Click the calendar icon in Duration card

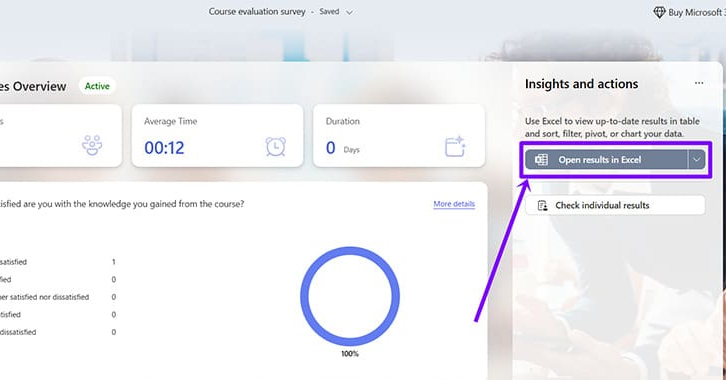(455, 146)
